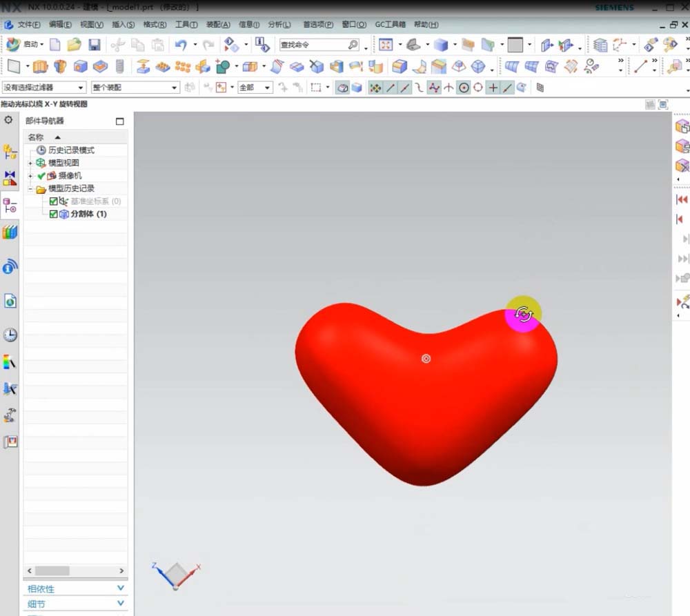Uncheck the 基准坐标系 checkbox
This screenshot has height=616, width=690.
[x=54, y=201]
